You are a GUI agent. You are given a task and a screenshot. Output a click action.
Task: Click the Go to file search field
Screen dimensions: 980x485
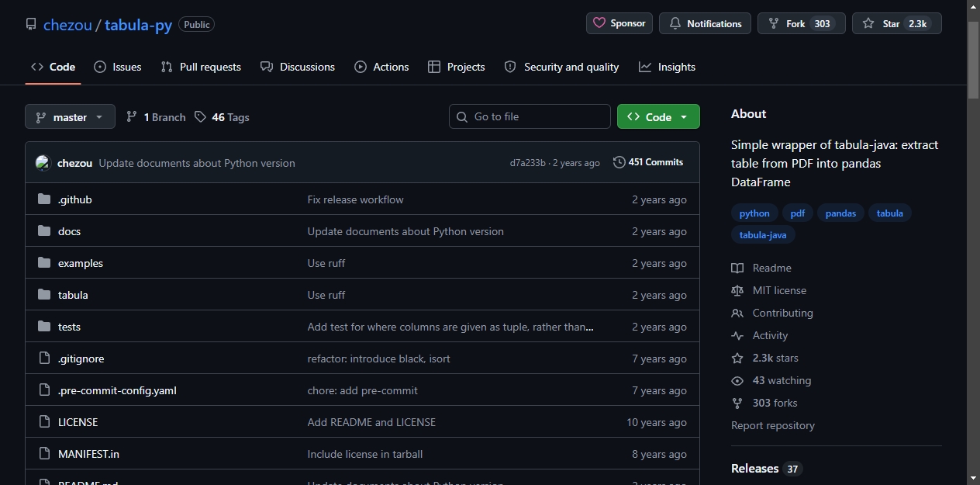[530, 116]
